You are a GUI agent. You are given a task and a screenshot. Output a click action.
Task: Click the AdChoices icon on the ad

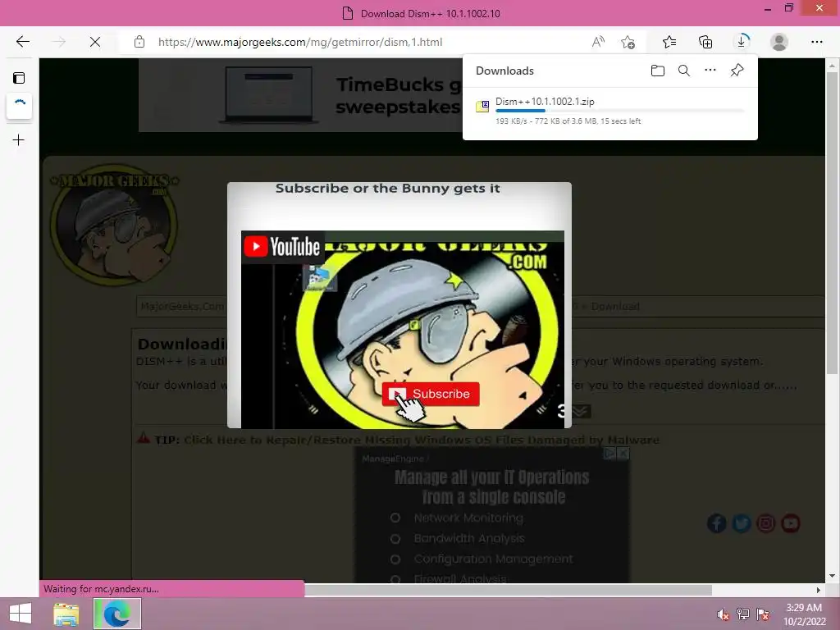(609, 453)
